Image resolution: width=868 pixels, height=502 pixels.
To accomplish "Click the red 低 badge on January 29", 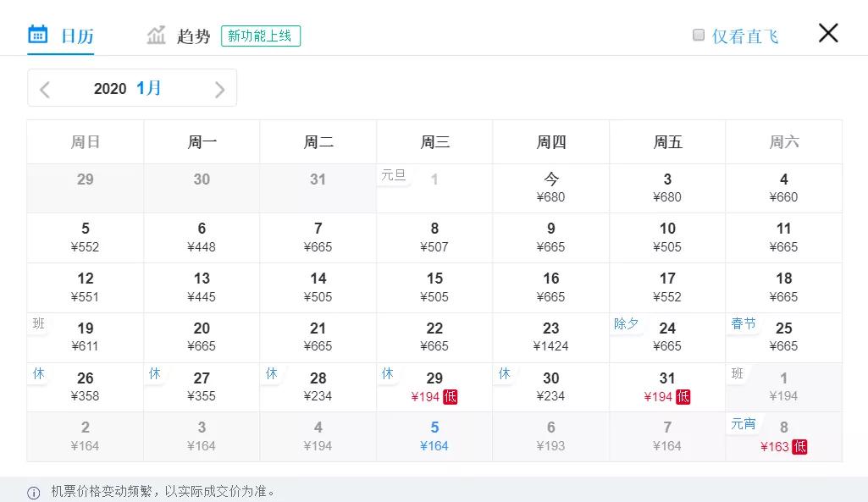I will tap(451, 397).
